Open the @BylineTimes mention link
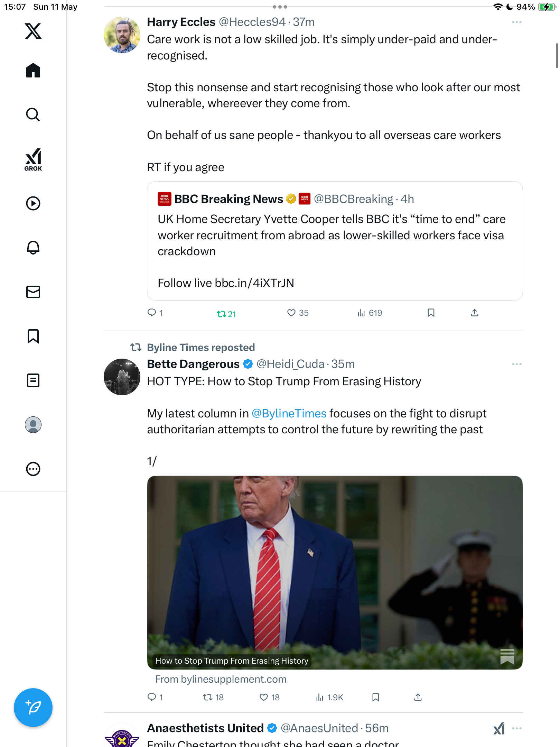Viewport: 560px width, 747px height. click(x=289, y=413)
